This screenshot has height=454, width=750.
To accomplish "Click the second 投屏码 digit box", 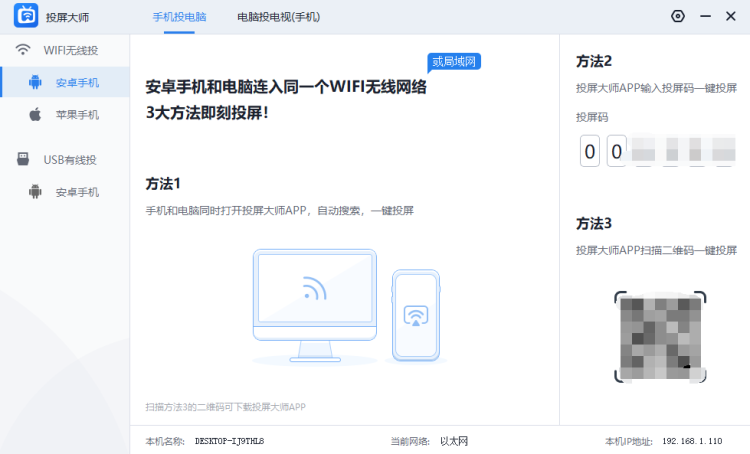I will click(x=617, y=151).
